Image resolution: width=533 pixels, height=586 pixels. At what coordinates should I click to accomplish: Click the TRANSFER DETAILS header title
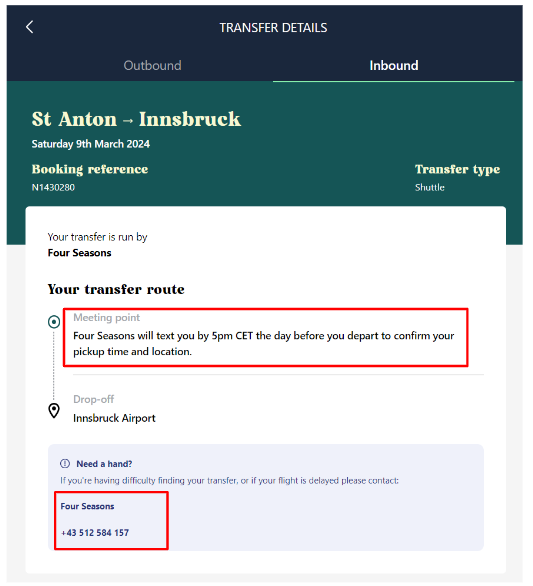(273, 28)
